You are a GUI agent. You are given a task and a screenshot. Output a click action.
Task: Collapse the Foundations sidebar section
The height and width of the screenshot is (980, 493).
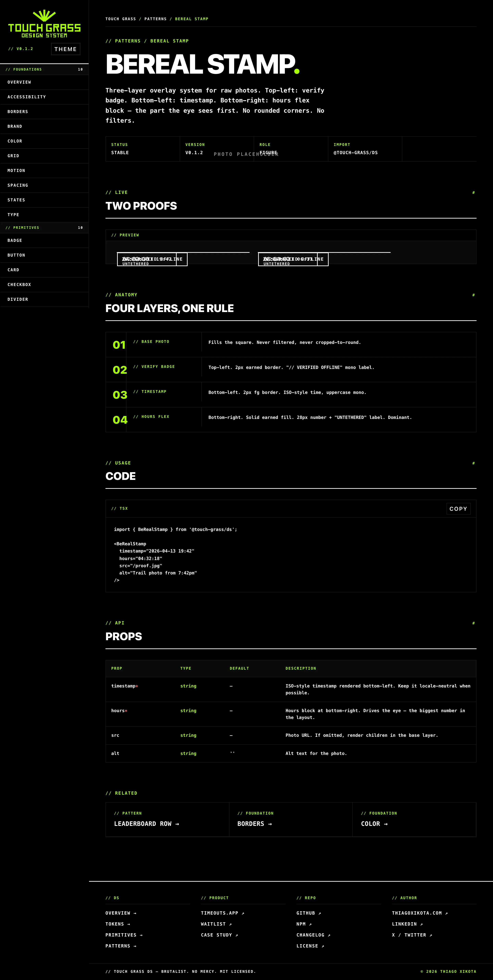(x=44, y=69)
